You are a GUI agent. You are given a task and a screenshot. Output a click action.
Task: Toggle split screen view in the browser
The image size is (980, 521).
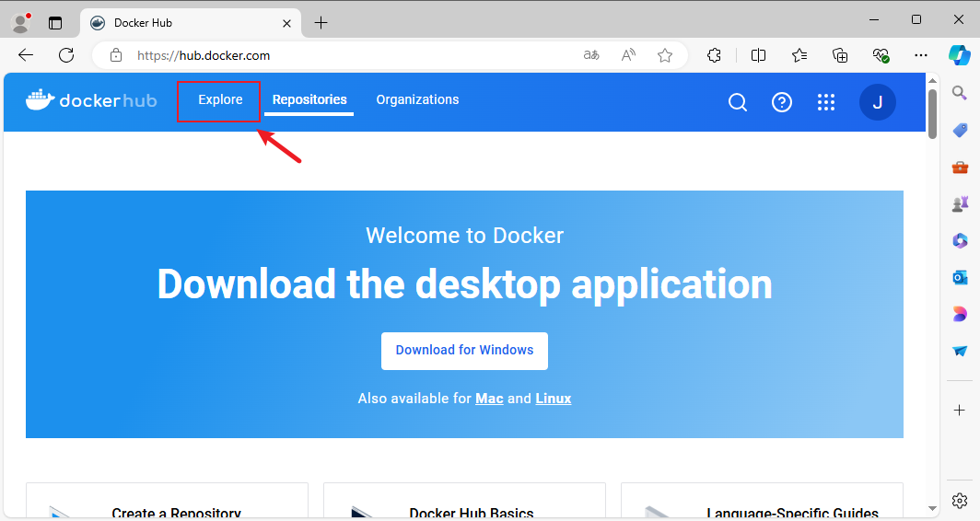tap(758, 55)
